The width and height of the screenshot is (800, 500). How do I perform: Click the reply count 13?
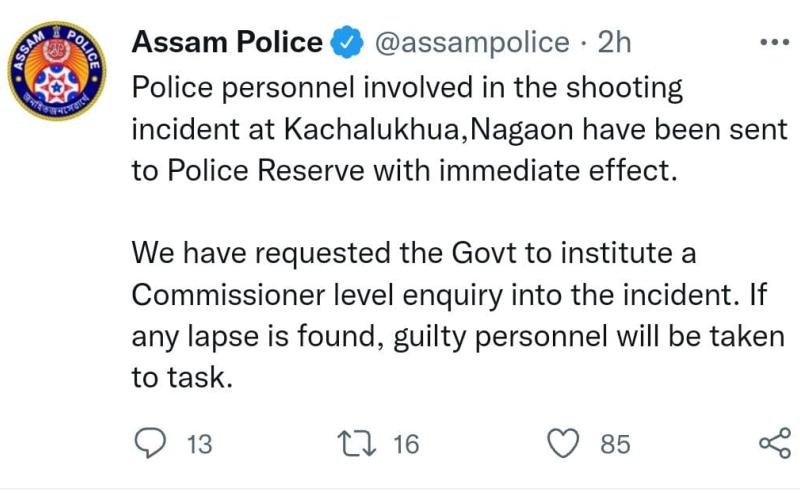199,444
